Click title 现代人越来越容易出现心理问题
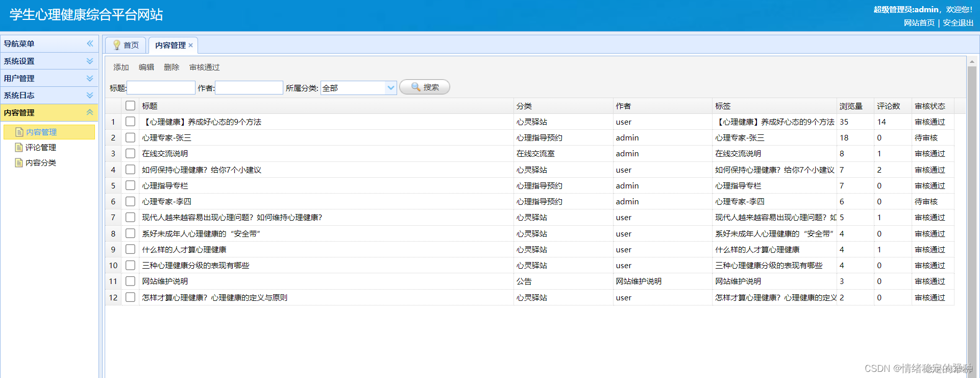Image resolution: width=980 pixels, height=378 pixels. [232, 217]
